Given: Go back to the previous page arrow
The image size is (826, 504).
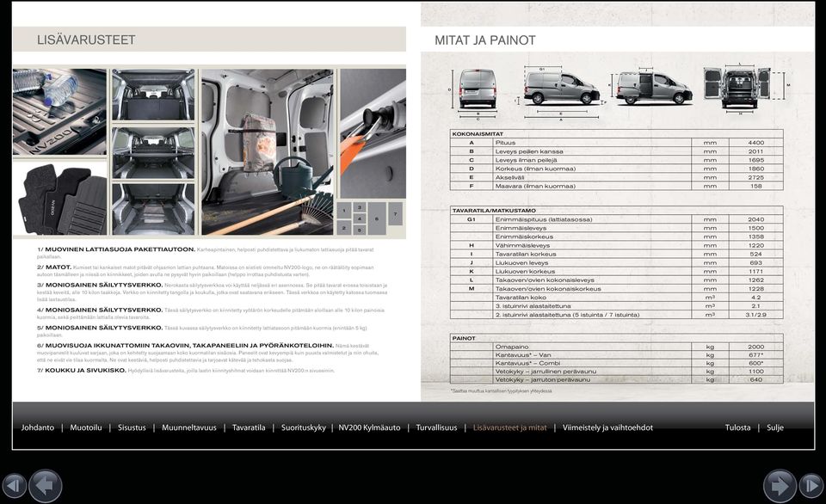Looking at the screenshot, I should click(x=46, y=486).
